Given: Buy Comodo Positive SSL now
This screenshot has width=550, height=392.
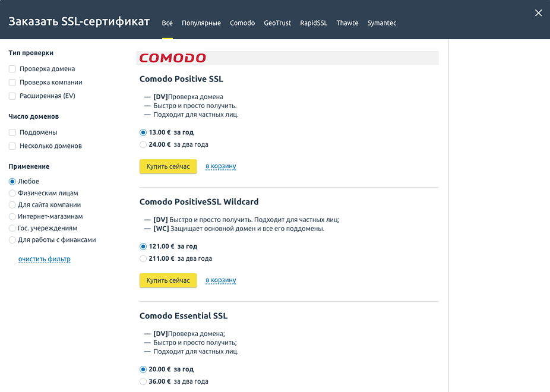Looking at the screenshot, I should [x=168, y=166].
